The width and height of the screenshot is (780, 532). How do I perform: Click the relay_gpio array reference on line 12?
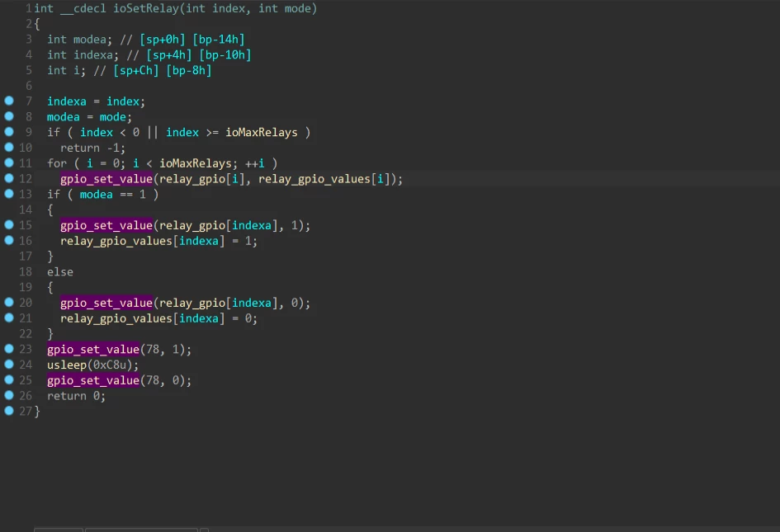193,178
